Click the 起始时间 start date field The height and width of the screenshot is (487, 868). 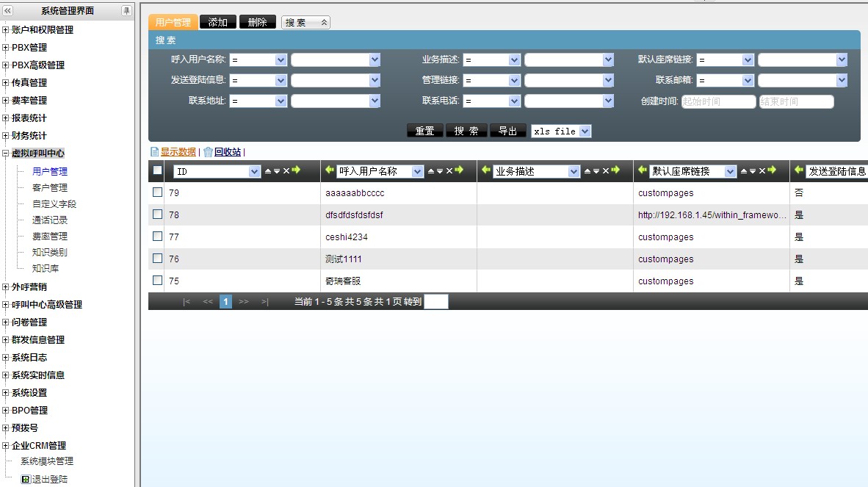point(718,102)
